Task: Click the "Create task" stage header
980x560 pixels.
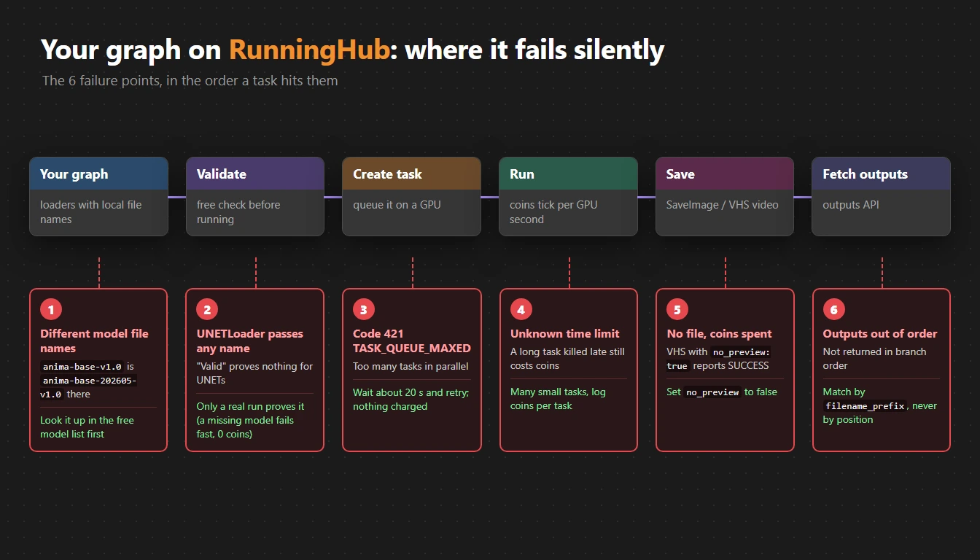Action: 411,174
